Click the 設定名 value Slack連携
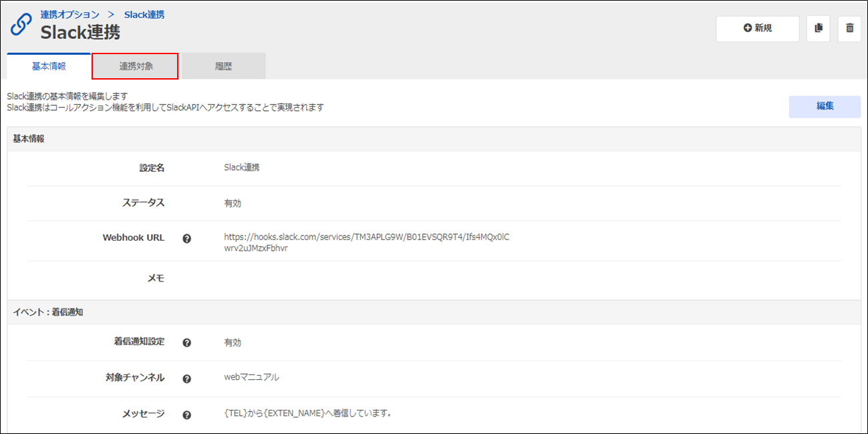868x434 pixels. point(242,168)
